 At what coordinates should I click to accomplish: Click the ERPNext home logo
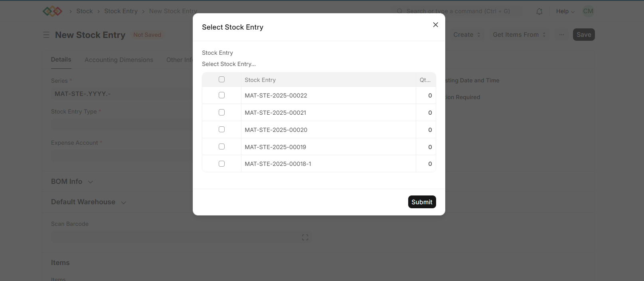52,11
